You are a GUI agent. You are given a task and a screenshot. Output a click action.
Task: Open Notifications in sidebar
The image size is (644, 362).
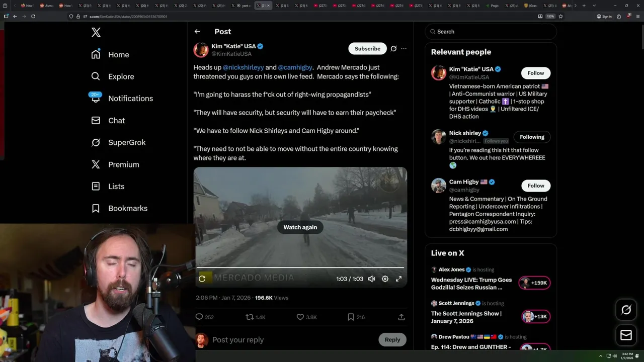pyautogui.click(x=121, y=99)
